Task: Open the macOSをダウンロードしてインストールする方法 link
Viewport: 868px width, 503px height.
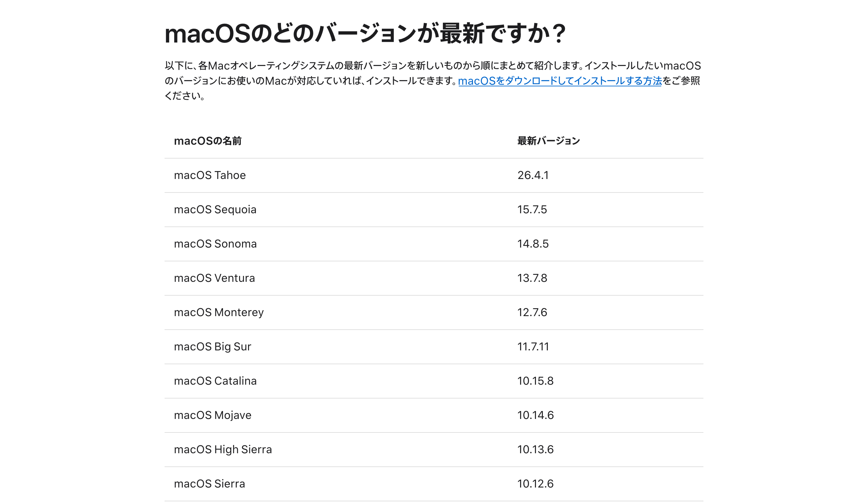Action: tap(560, 81)
